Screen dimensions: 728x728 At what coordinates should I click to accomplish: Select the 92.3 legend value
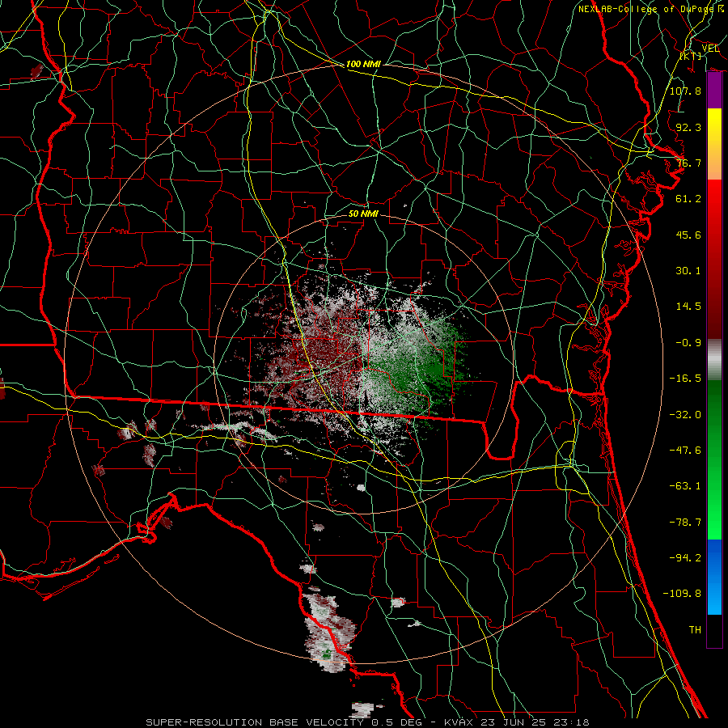click(688, 127)
